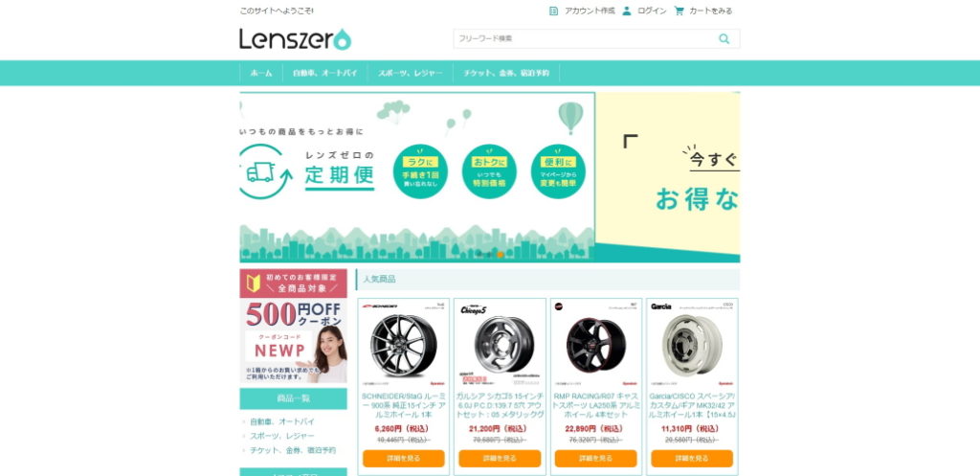Click the search magnifier icon
The width and height of the screenshot is (980, 476).
pyautogui.click(x=724, y=38)
